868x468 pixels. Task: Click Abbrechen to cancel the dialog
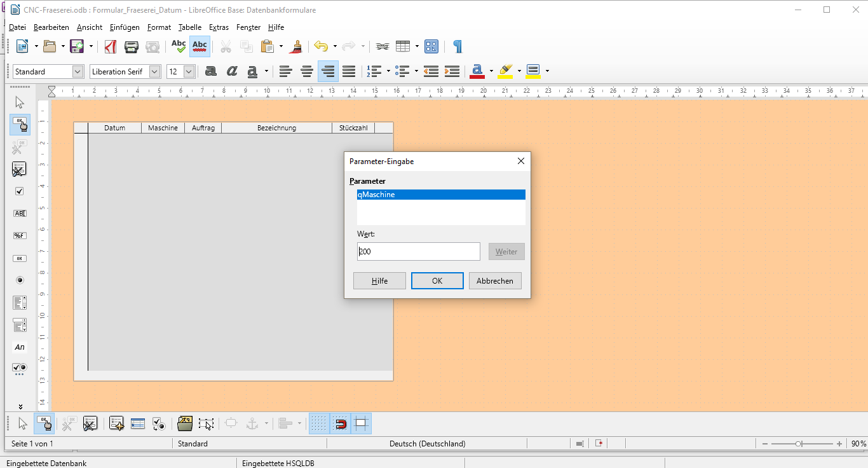(x=495, y=280)
